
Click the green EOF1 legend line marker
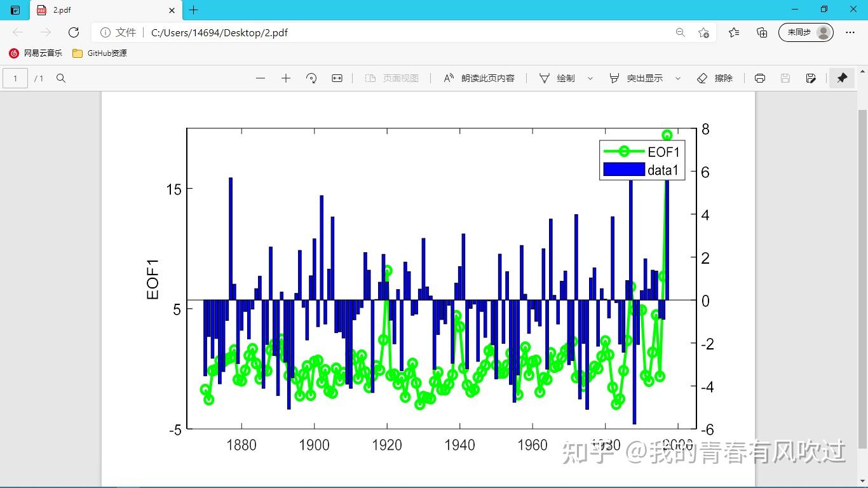pyautogui.click(x=624, y=151)
